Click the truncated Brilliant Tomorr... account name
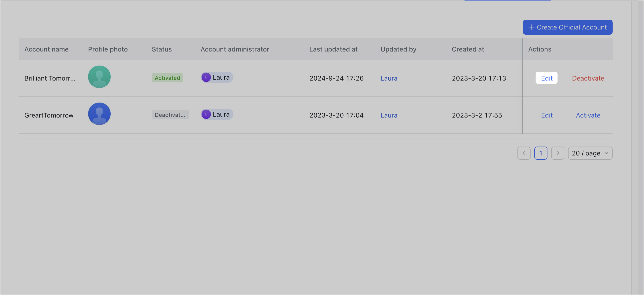This screenshot has height=295, width=644. pyautogui.click(x=50, y=78)
